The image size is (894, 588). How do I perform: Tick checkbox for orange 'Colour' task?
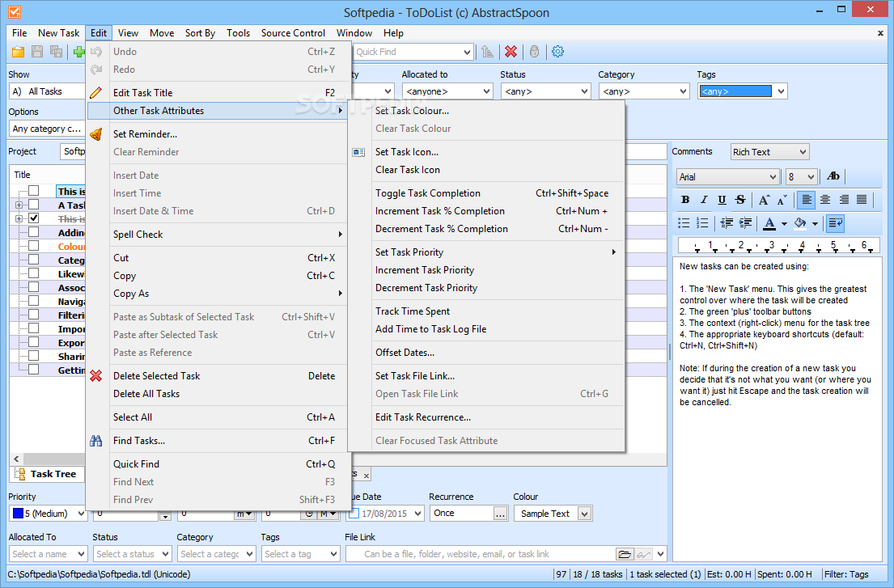tap(34, 246)
